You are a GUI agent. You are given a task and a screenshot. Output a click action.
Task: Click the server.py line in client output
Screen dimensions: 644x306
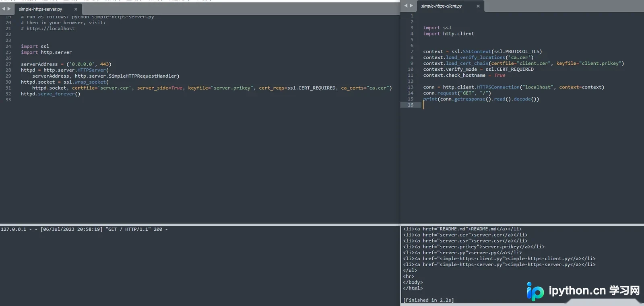pos(462,253)
